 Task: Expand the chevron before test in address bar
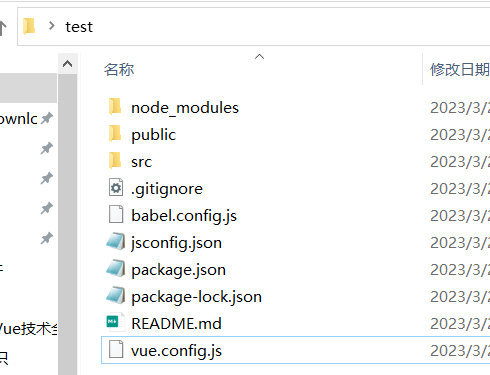tap(51, 26)
